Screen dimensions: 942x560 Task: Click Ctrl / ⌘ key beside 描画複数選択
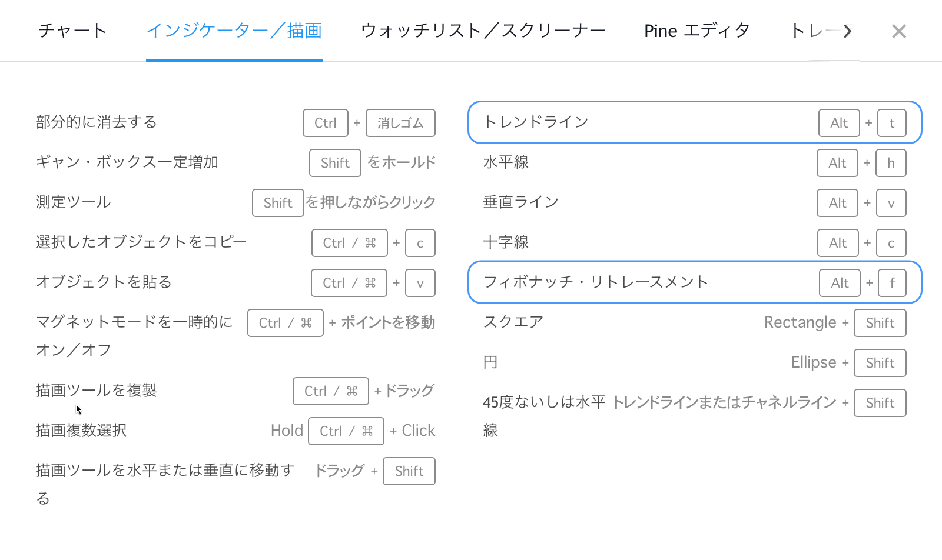coord(346,431)
